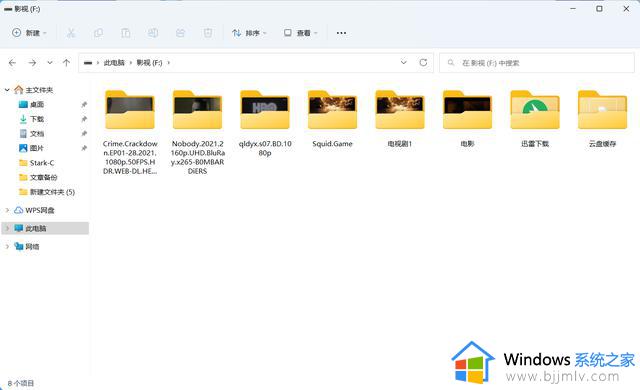
Task: Click the Delete trash icon
Action: pos(208,33)
